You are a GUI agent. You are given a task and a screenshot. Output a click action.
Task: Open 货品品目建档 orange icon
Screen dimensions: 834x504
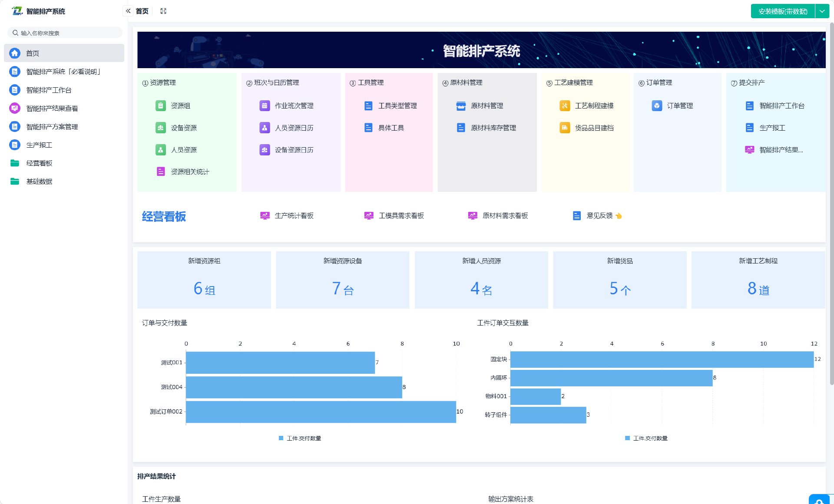(565, 128)
